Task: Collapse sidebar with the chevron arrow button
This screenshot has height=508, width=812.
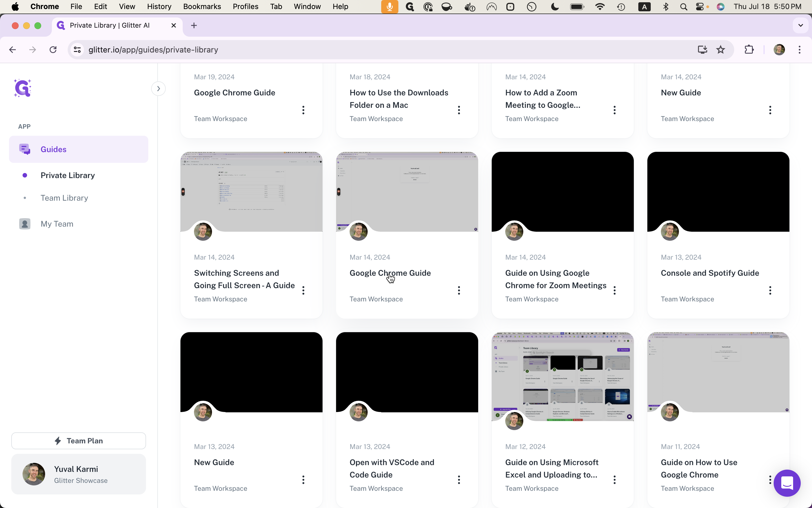Action: coord(158,89)
